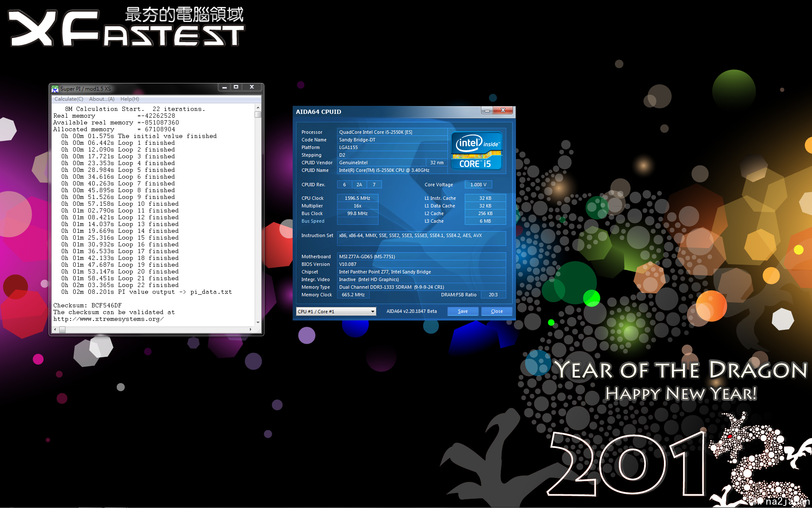Click the Core Voltage value 1.008 V

[478, 185]
